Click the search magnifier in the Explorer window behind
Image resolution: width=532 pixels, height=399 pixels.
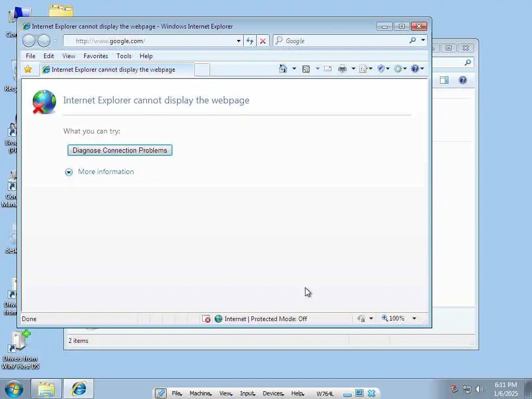[x=468, y=62]
